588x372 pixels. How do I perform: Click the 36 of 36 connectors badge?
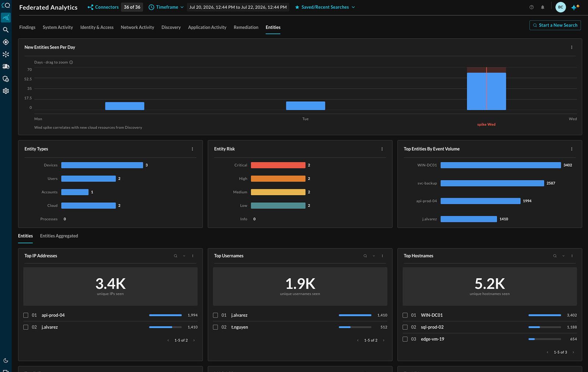(x=132, y=7)
